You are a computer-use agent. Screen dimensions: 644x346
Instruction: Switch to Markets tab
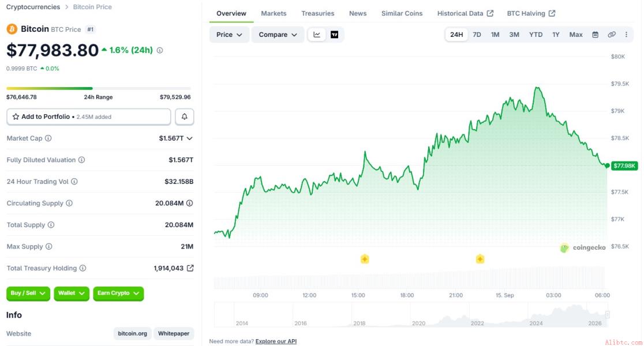[274, 13]
